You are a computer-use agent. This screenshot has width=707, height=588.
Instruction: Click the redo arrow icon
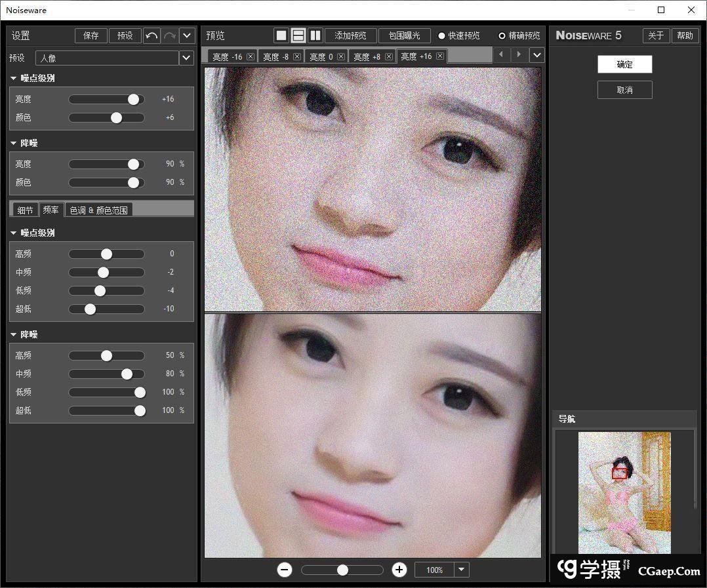click(x=169, y=35)
